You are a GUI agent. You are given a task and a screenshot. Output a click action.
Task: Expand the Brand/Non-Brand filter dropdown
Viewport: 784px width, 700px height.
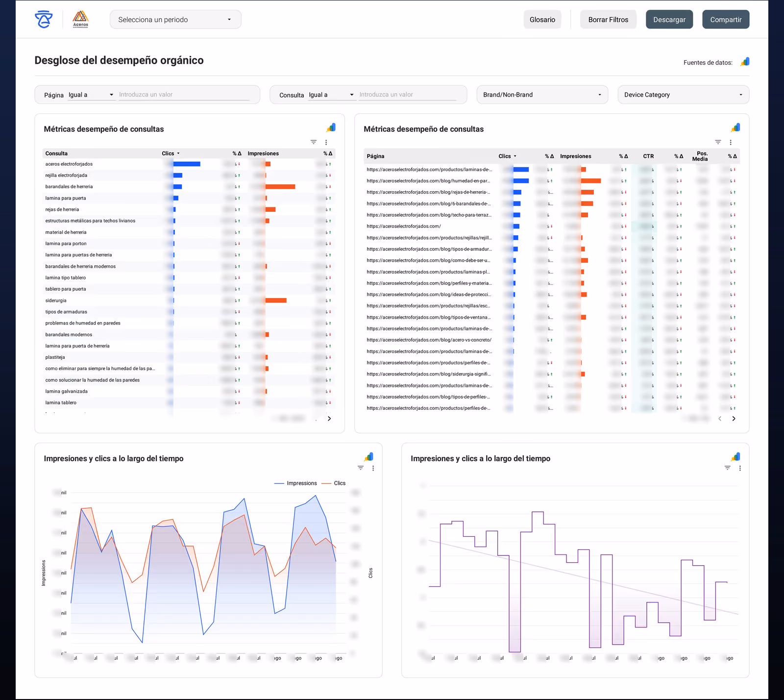pyautogui.click(x=542, y=95)
